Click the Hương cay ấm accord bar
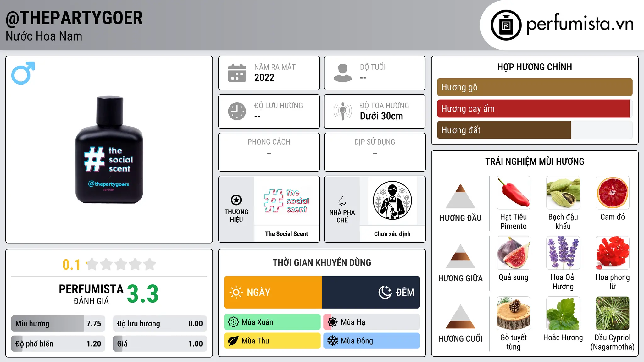This screenshot has height=362, width=644. point(535,108)
